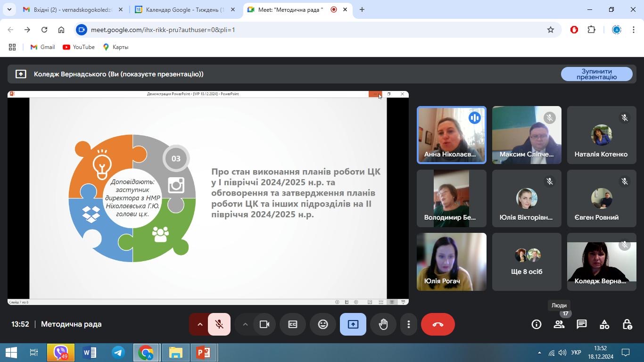Open the meeting details info icon
The width and height of the screenshot is (644, 362).
537,324
